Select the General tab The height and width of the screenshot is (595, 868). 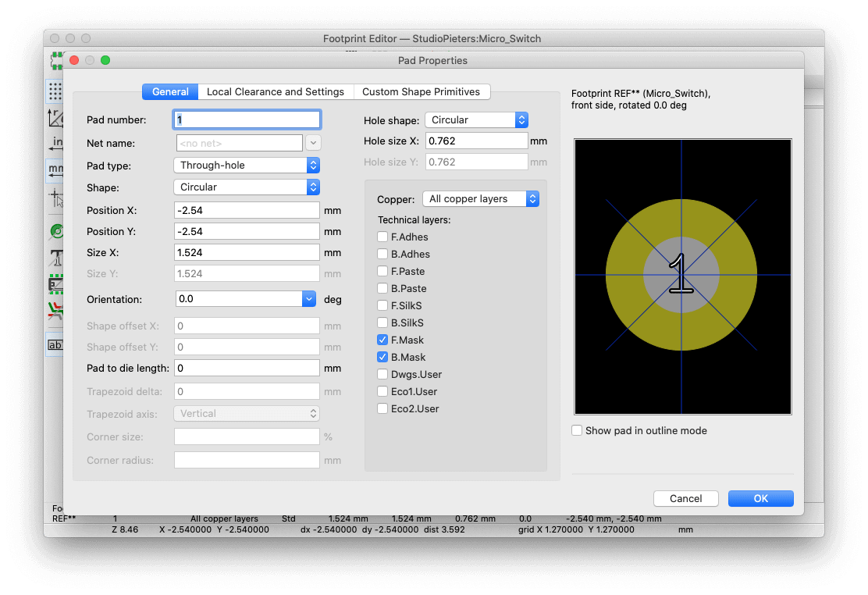[170, 92]
